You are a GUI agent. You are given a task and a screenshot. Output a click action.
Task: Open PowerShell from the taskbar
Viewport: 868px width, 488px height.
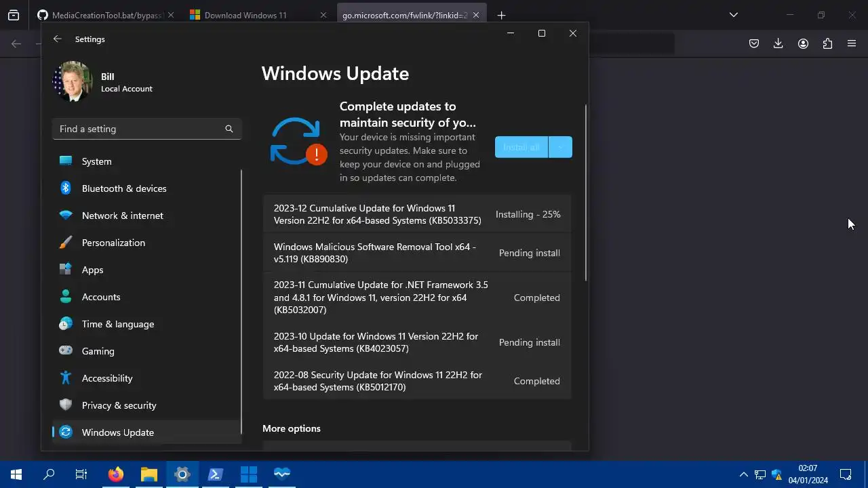point(216,474)
